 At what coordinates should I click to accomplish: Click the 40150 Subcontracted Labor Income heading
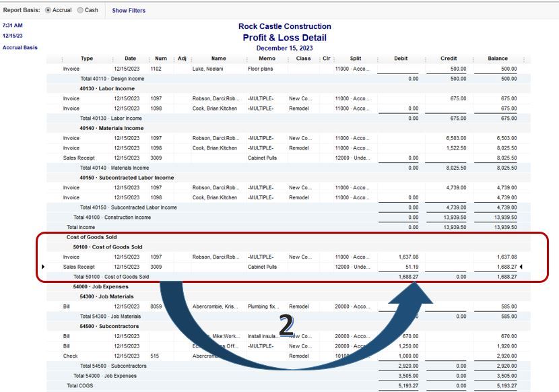coord(127,178)
